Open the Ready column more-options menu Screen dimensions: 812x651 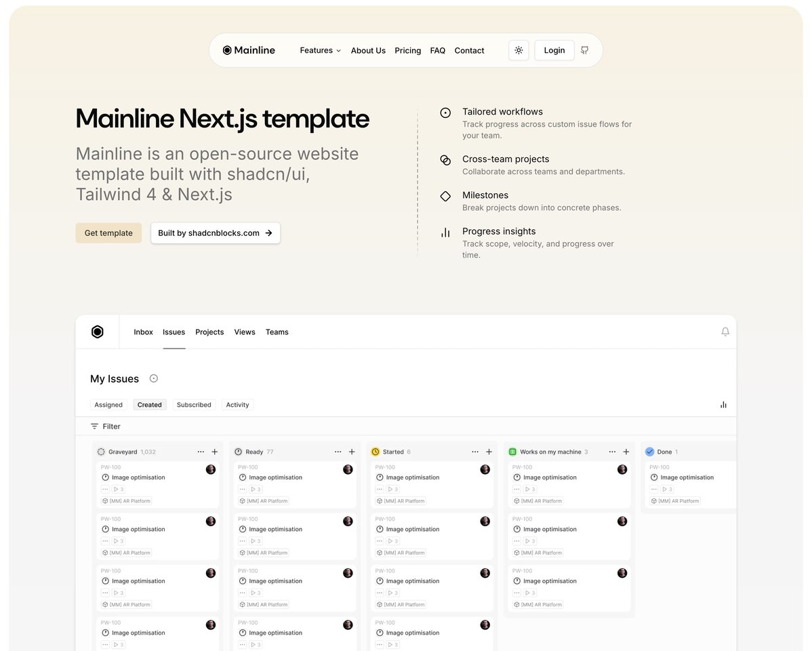pyautogui.click(x=338, y=452)
